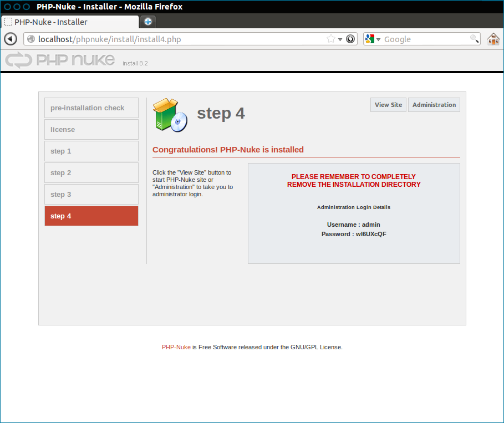
Task: Click the site identity globe icon
Action: click(31, 39)
